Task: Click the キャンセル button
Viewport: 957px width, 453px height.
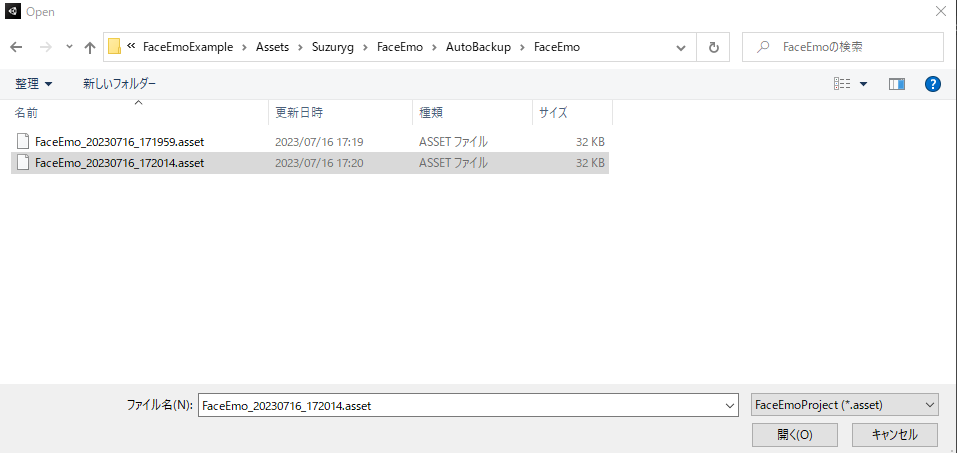Action: pyautogui.click(x=894, y=435)
